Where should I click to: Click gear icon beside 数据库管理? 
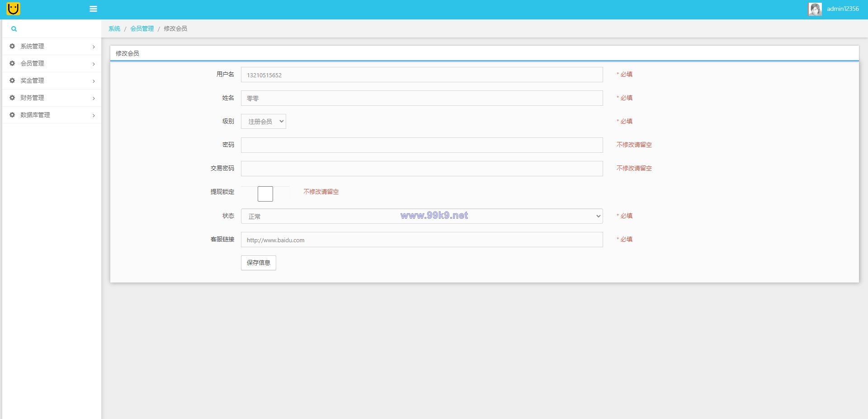pos(12,115)
